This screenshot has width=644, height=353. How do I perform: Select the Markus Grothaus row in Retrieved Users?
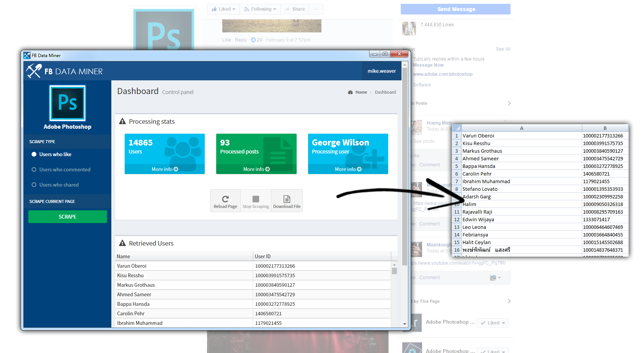pyautogui.click(x=253, y=285)
